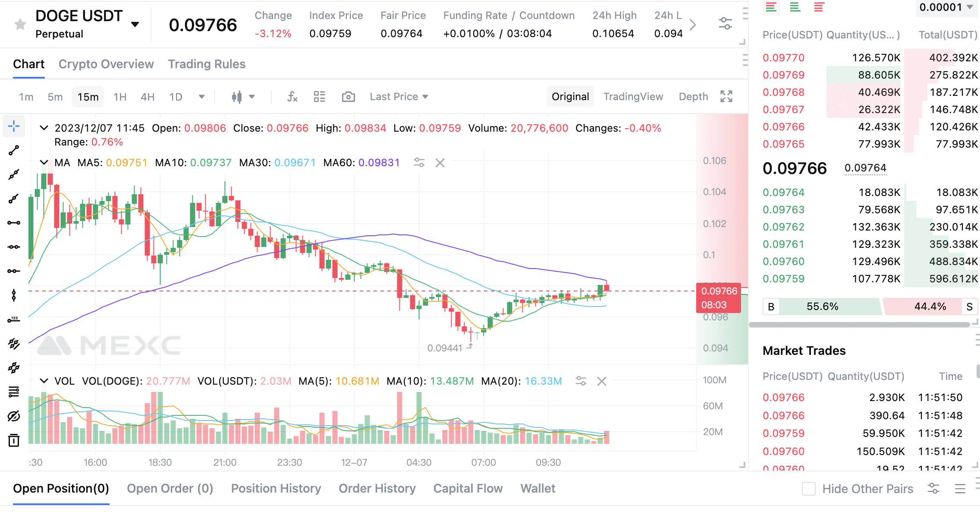Switch chart to Original view
The height and width of the screenshot is (512, 980).
coord(570,97)
